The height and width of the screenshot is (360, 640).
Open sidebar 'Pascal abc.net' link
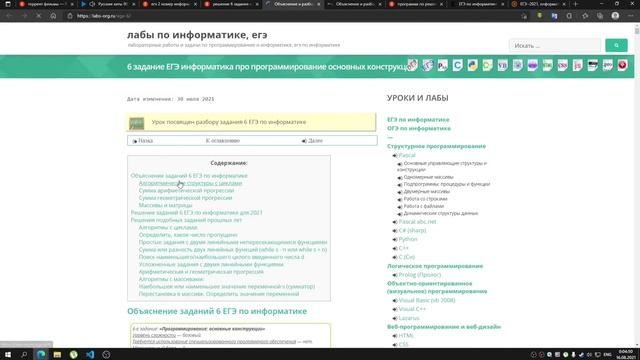(x=417, y=222)
